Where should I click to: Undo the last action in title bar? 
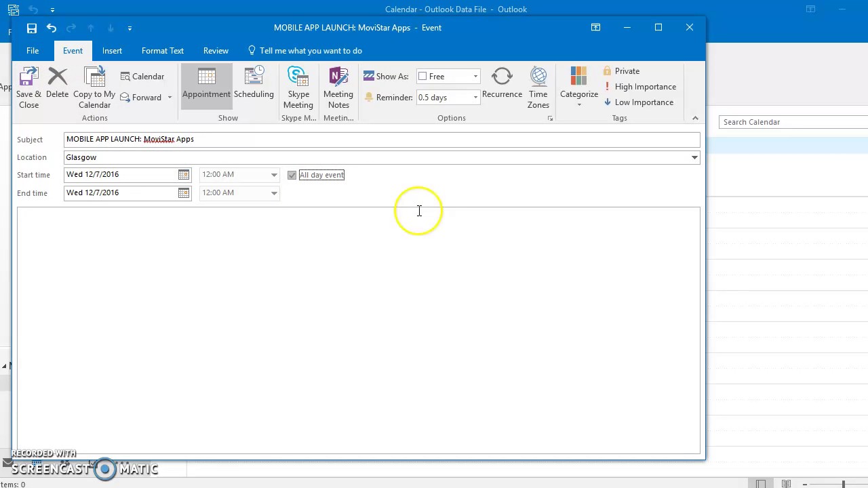52,28
